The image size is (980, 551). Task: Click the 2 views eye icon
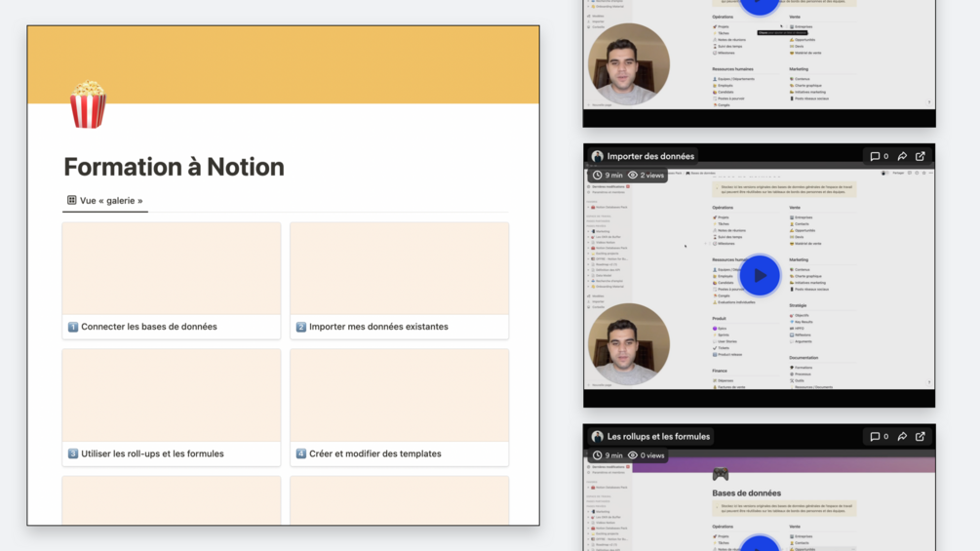tap(633, 176)
